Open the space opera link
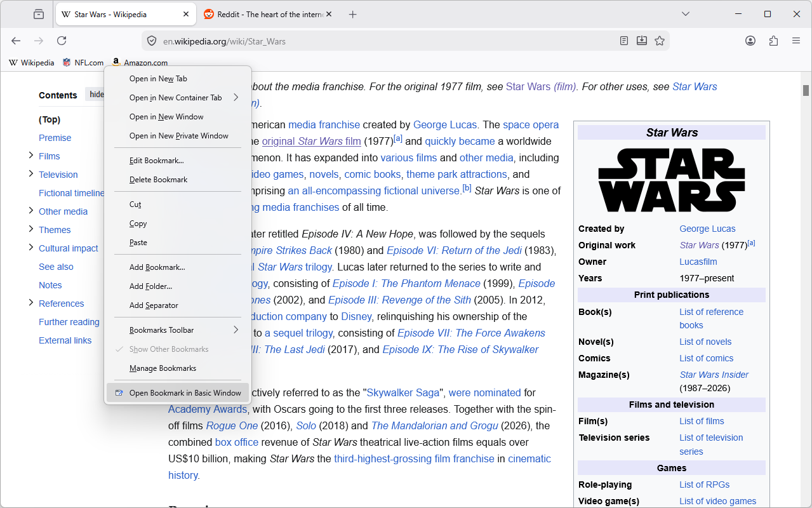The width and height of the screenshot is (812, 508). [531, 124]
